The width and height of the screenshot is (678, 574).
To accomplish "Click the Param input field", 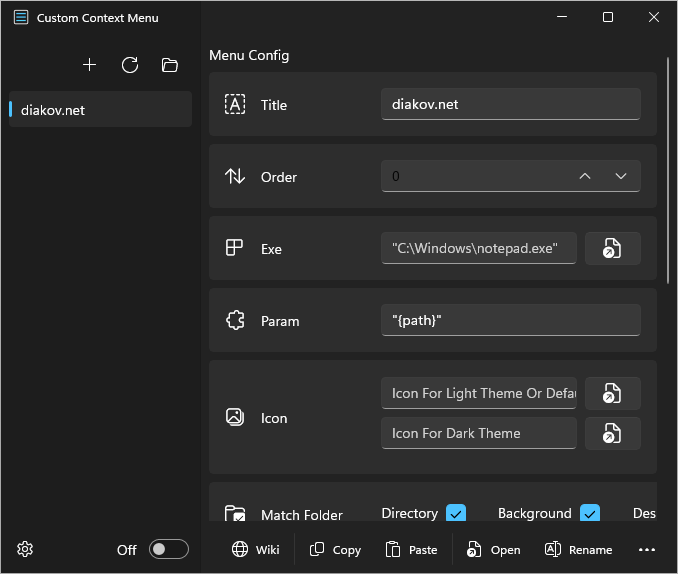I will pos(510,321).
